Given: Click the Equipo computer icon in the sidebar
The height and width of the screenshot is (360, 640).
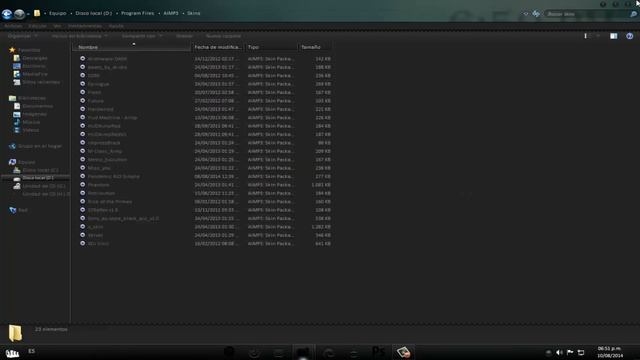Looking at the screenshot, I should point(13,162).
